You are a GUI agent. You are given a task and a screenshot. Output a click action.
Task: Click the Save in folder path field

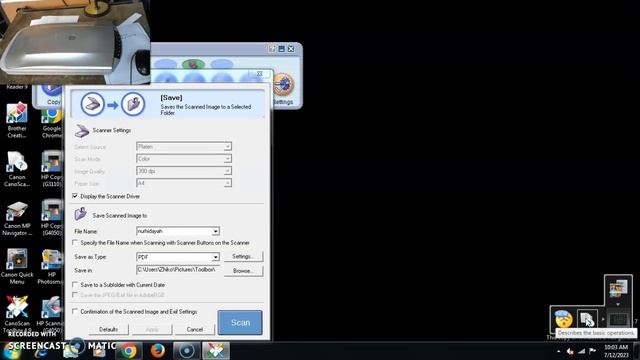(x=178, y=270)
